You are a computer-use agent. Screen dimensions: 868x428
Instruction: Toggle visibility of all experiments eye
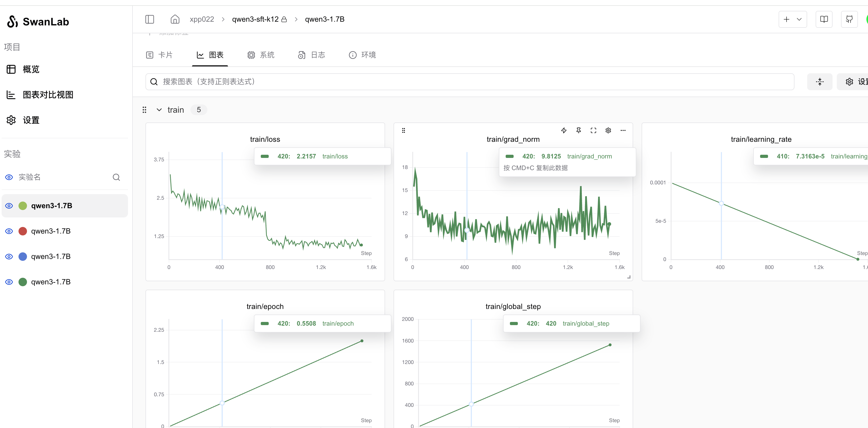[x=9, y=177]
